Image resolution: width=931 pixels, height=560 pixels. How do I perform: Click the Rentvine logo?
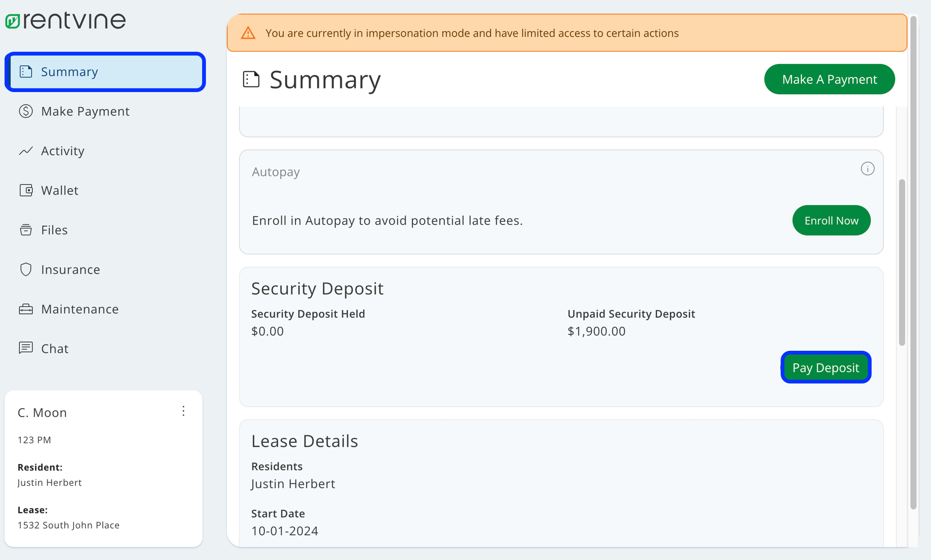[66, 21]
